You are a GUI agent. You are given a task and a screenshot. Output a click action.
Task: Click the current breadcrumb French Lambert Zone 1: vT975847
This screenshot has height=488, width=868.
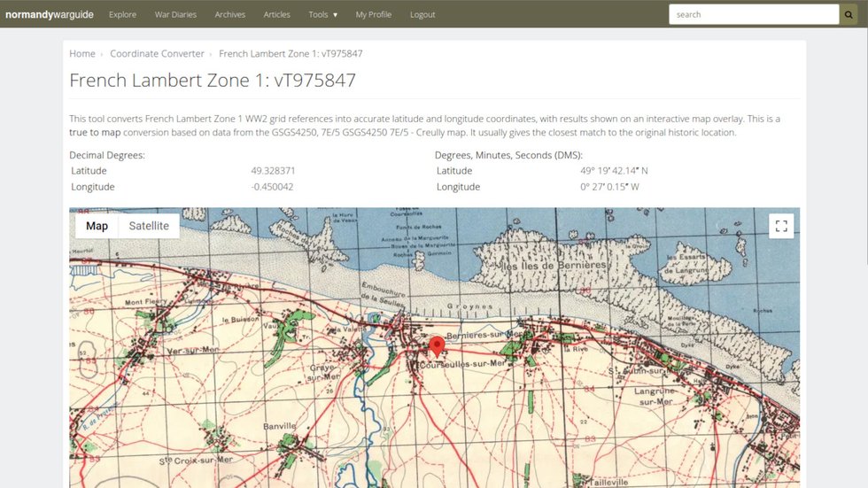point(291,54)
